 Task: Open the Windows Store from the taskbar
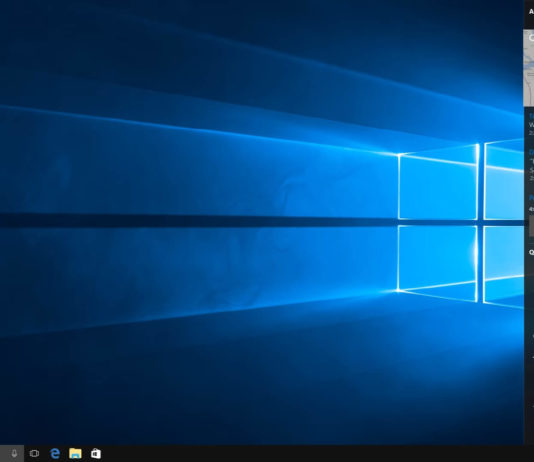coord(96,453)
